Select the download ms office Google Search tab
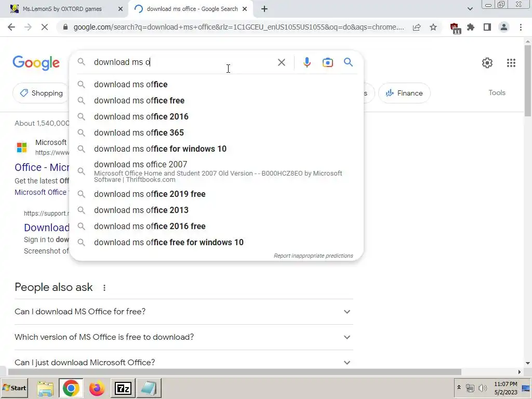This screenshot has width=532, height=399. [192, 9]
